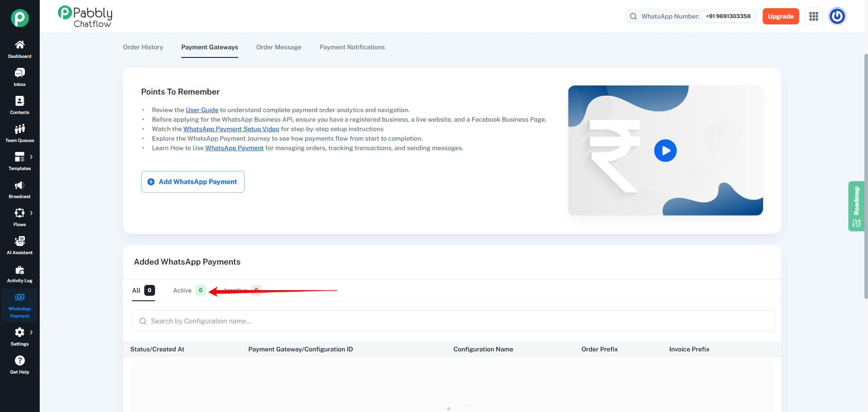Screen dimensions: 868x412
Task: Open the user profile avatar
Action: (837, 16)
